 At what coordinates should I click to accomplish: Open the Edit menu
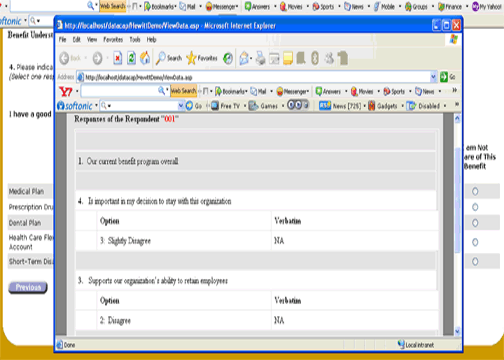[x=77, y=40]
